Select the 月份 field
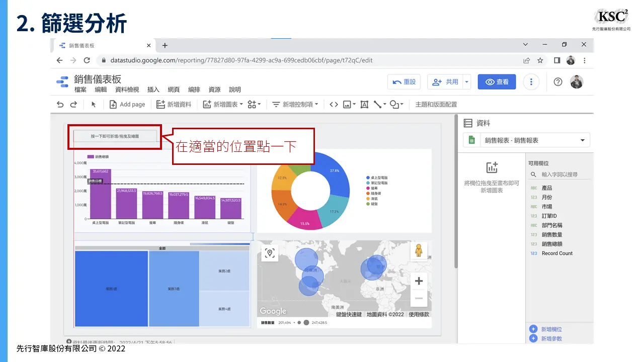Viewport: 644px width, 362px height. [547, 198]
